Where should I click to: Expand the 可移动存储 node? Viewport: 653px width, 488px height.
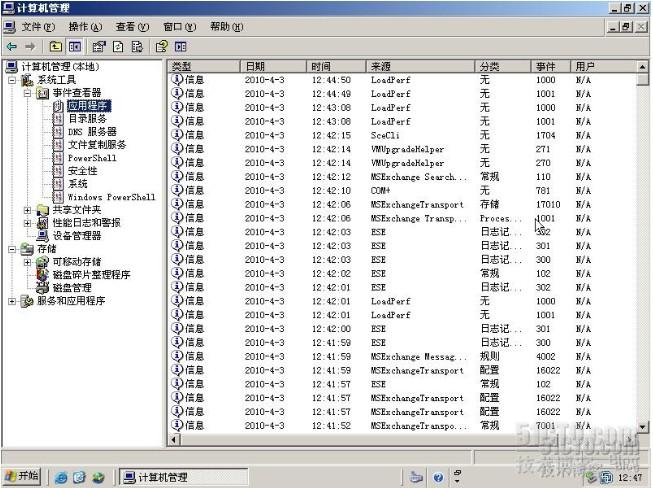click(x=27, y=262)
